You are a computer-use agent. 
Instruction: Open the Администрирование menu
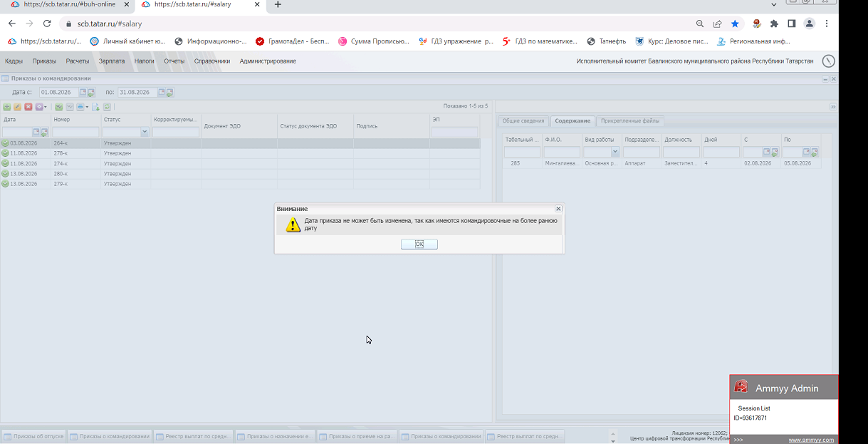coord(268,61)
